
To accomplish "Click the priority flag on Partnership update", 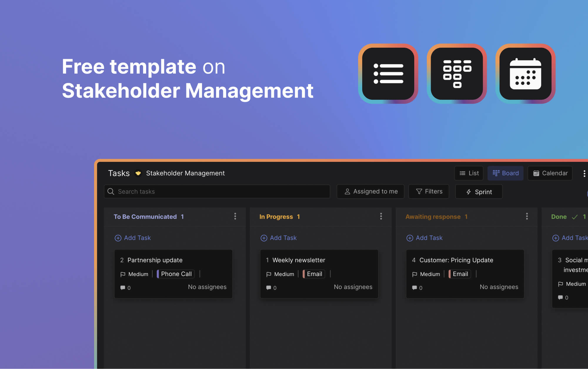I will coord(123,274).
